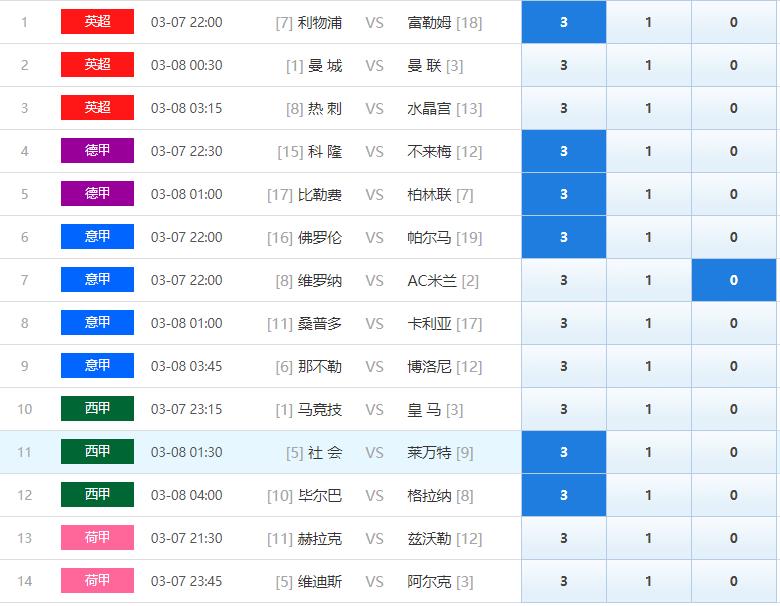Choose draw 1 for 维罗纳 vs AC米兰

pyautogui.click(x=649, y=280)
